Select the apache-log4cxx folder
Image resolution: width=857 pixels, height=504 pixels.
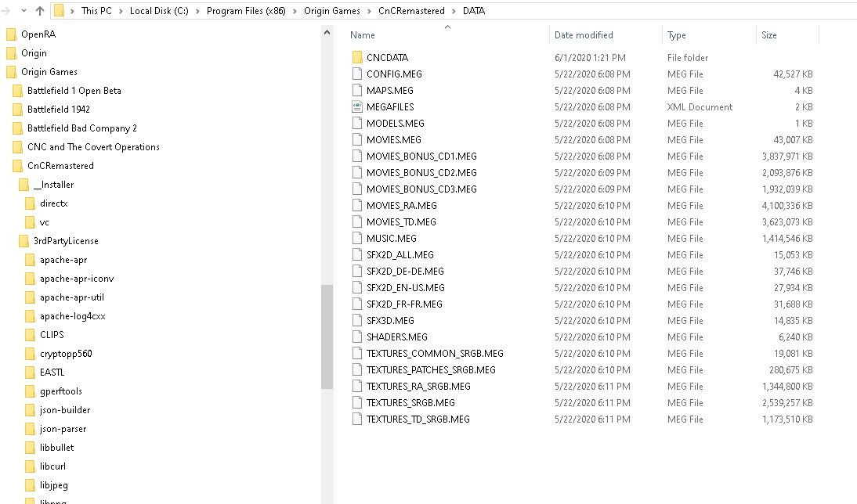click(73, 316)
